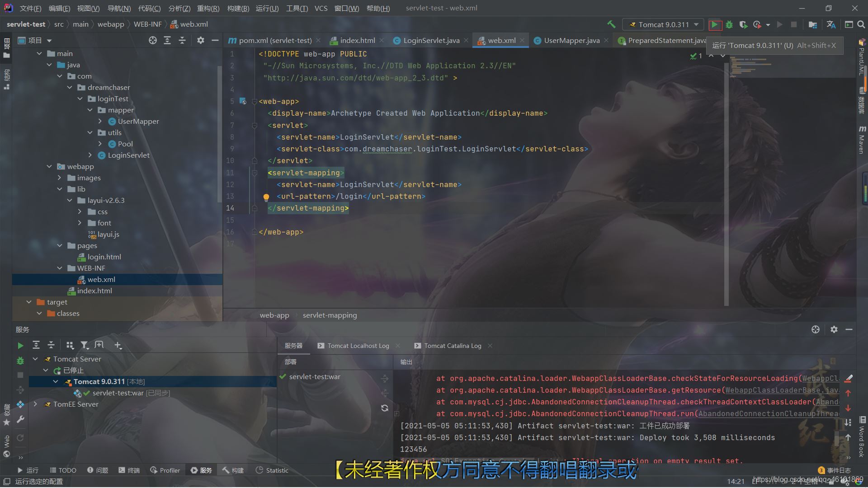Fold the servlet-mapping block at line 11

coord(255,173)
